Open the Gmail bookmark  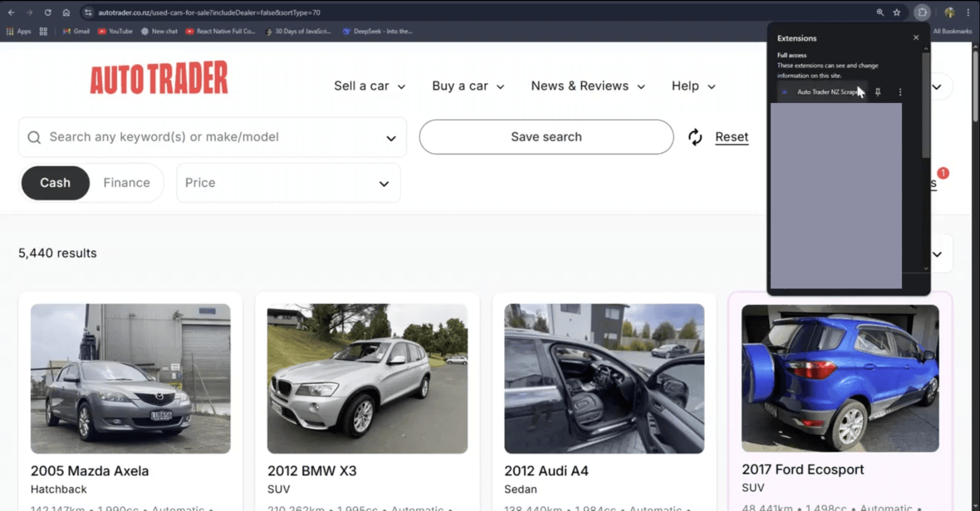click(x=76, y=31)
